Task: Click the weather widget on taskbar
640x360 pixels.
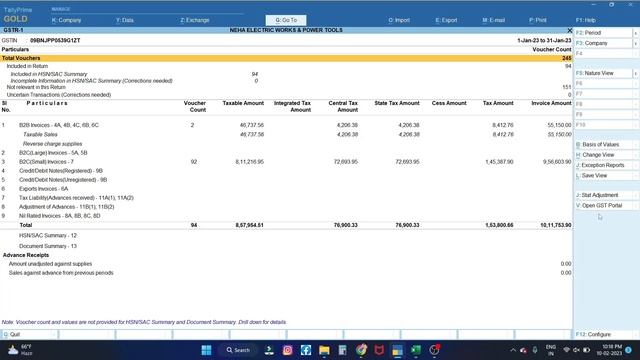Action: [20, 350]
